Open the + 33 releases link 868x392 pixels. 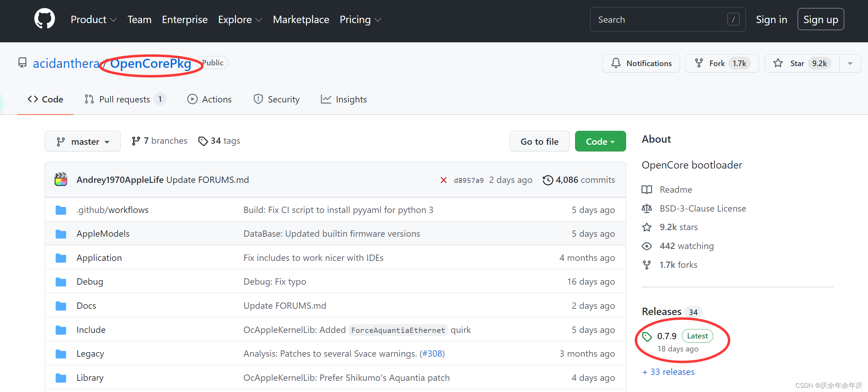point(668,372)
